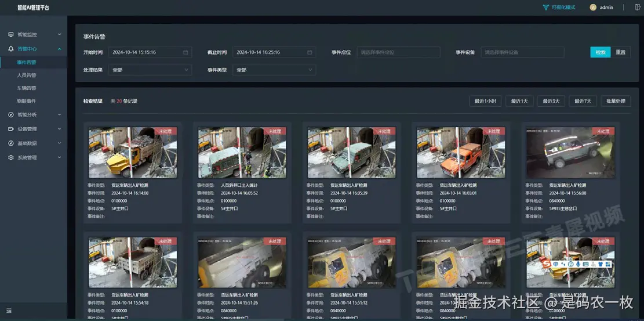Click the admin avatar icon

(x=592, y=8)
